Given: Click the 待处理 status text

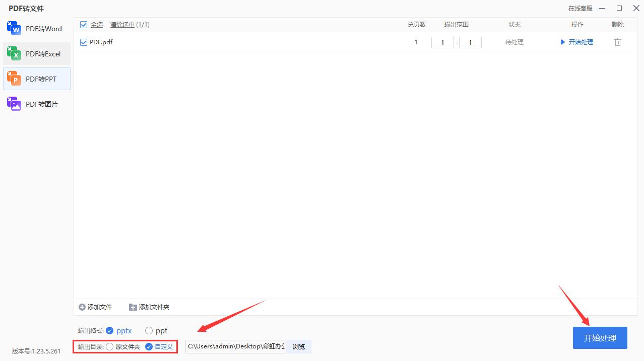Looking at the screenshot, I should (514, 42).
